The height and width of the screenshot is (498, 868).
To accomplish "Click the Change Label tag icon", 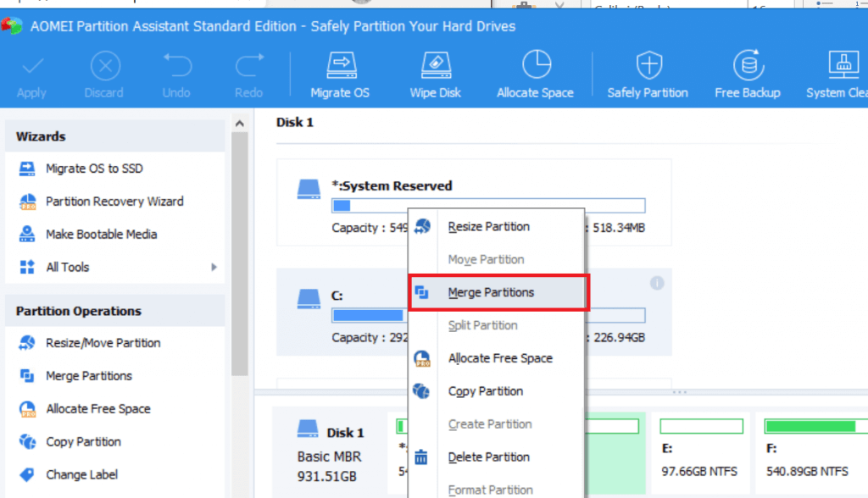I will pos(27,475).
